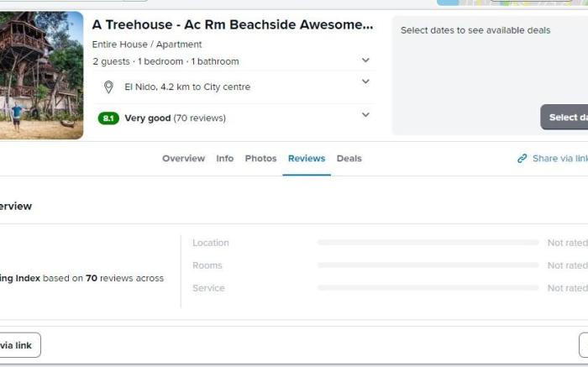Viewport: 588px width, 367px height.
Task: Open the Photos tab
Action: tap(260, 159)
